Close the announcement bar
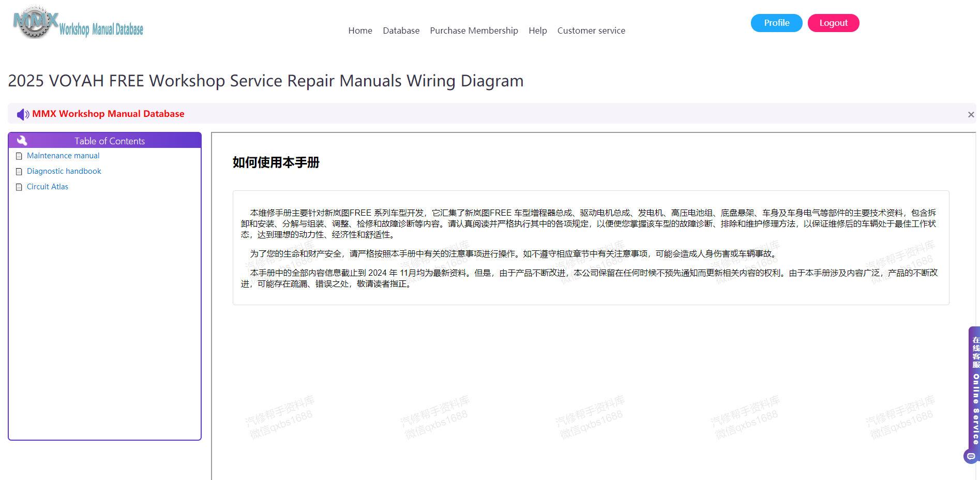 (x=971, y=114)
